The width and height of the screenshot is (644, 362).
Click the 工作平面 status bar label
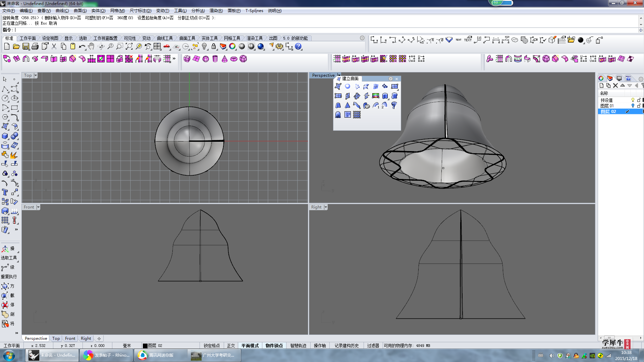click(12, 346)
